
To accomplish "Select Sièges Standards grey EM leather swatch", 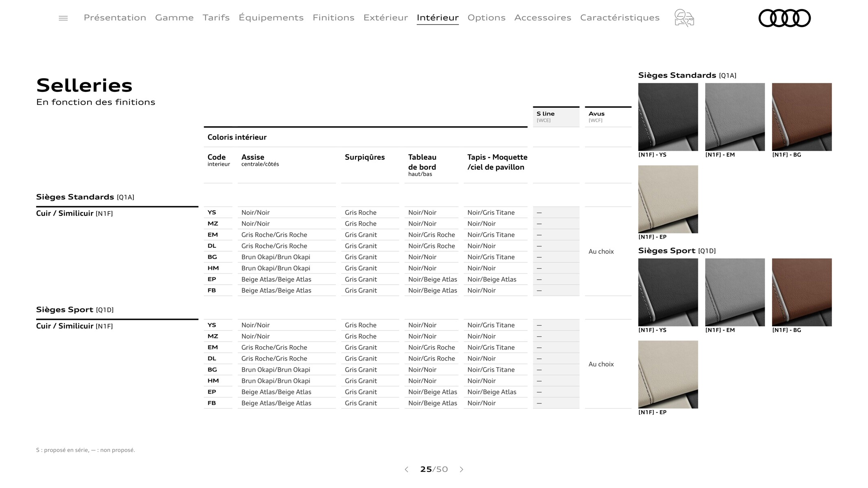I will (x=735, y=117).
